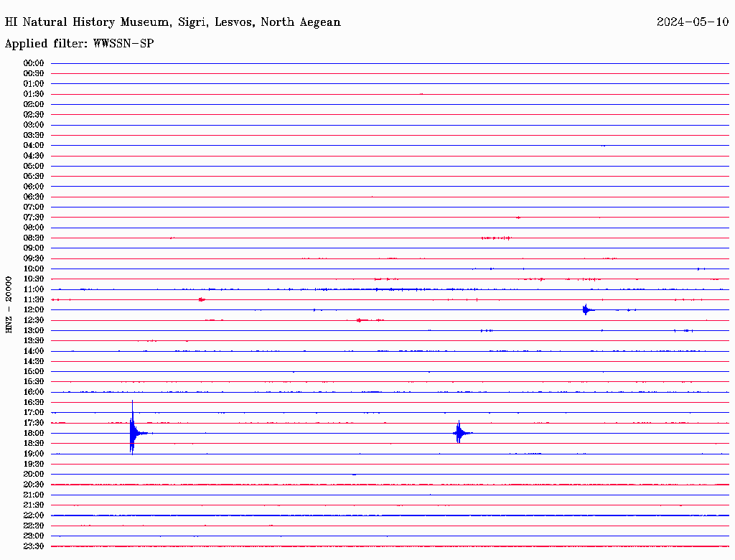Select the 20:30 time label
The image size is (735, 560).
(34, 485)
